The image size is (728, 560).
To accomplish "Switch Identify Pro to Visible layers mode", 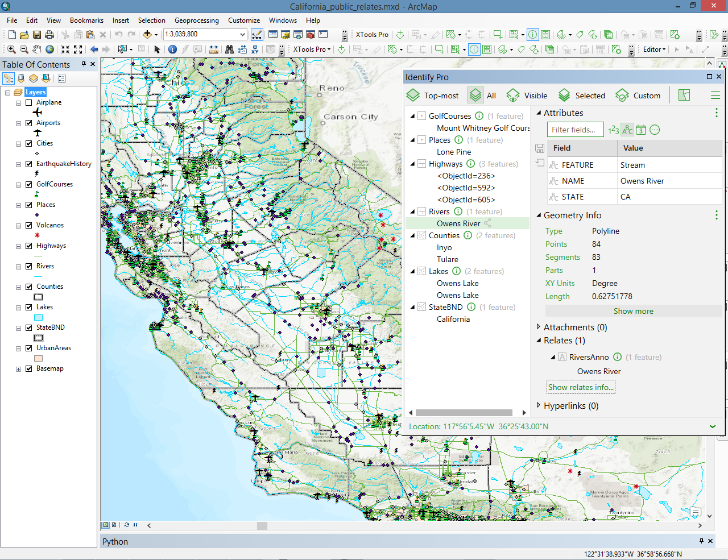I will coord(527,96).
